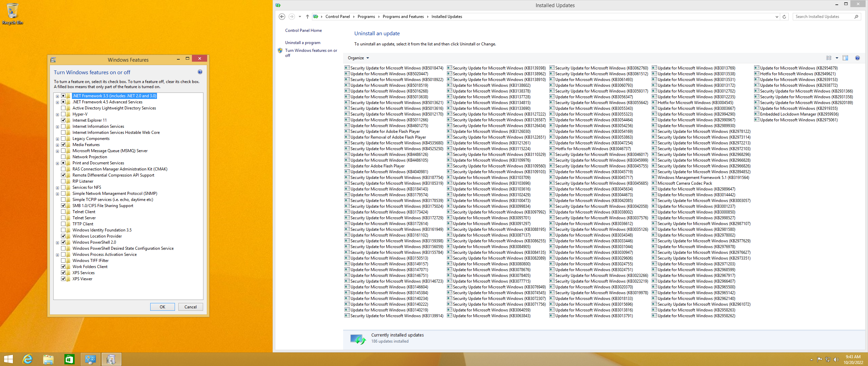Screen dimensions: 868x366
Task: Open address bar history dropdown arrow
Action: [777, 17]
